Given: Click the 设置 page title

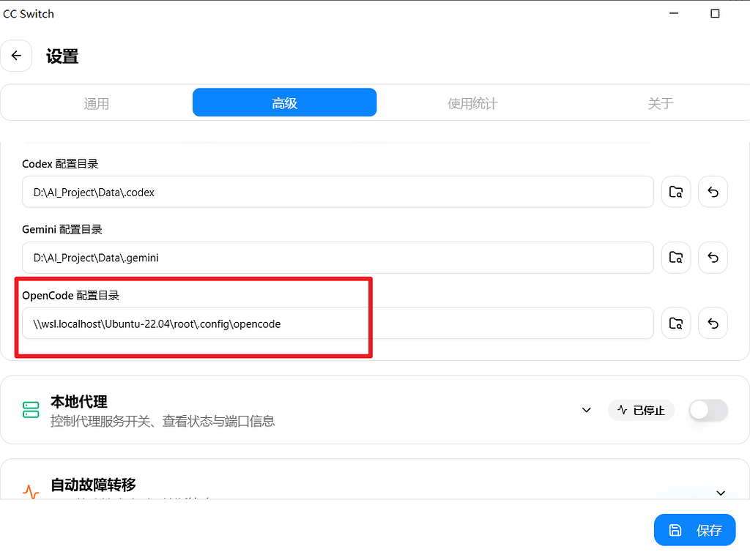Looking at the screenshot, I should tap(62, 56).
